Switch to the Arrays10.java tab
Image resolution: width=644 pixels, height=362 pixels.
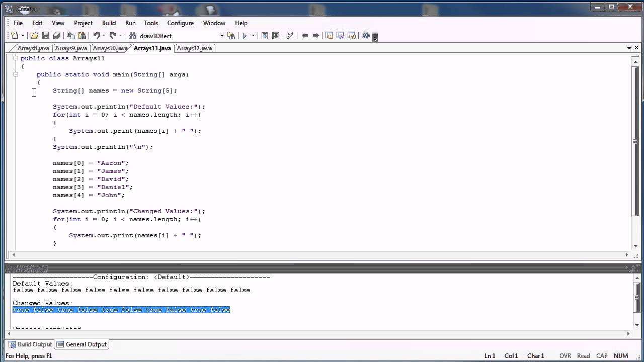pos(109,48)
